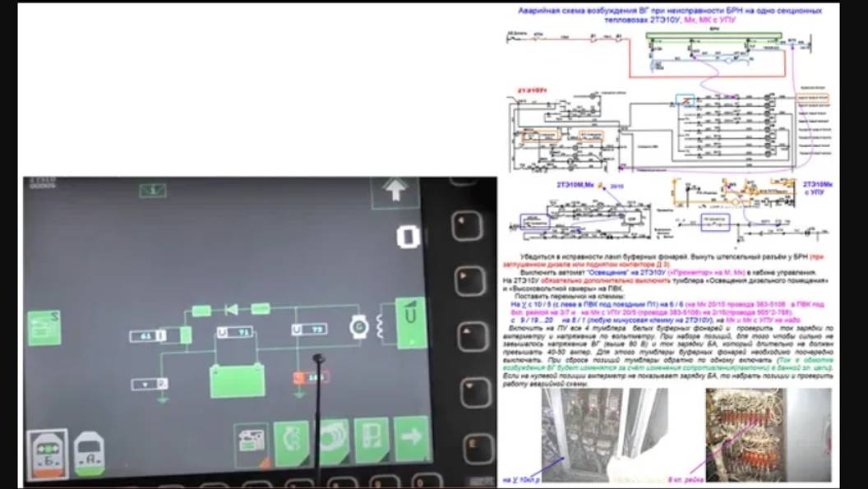
Task: Click the line 'Поставить перемычки на клеммы'
Action: (569, 297)
